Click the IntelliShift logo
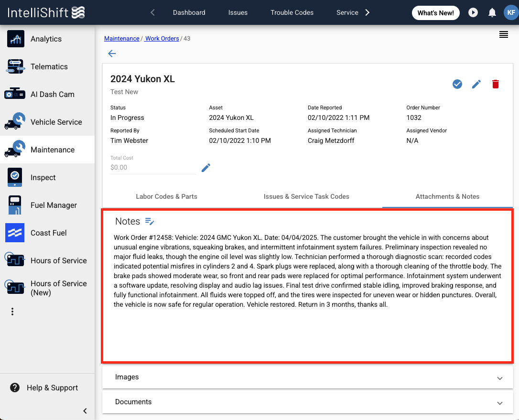Viewport: 519px width, 420px height. point(46,12)
